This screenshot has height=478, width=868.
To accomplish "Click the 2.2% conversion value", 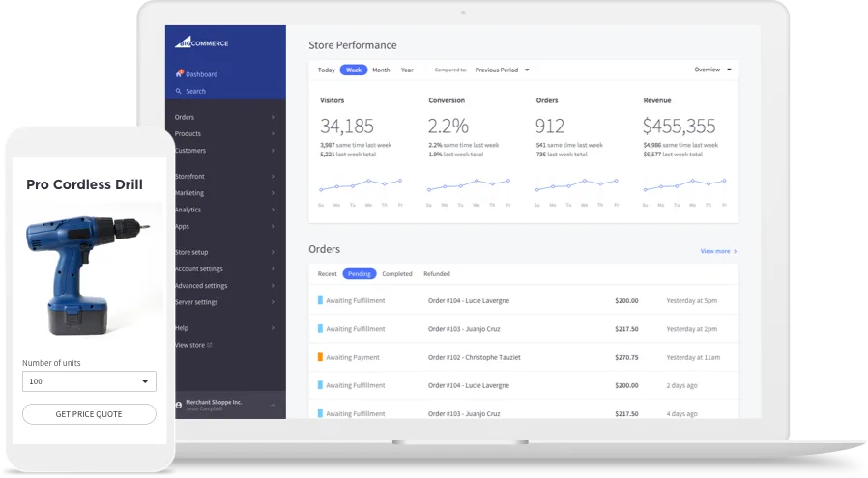I will tap(448, 127).
